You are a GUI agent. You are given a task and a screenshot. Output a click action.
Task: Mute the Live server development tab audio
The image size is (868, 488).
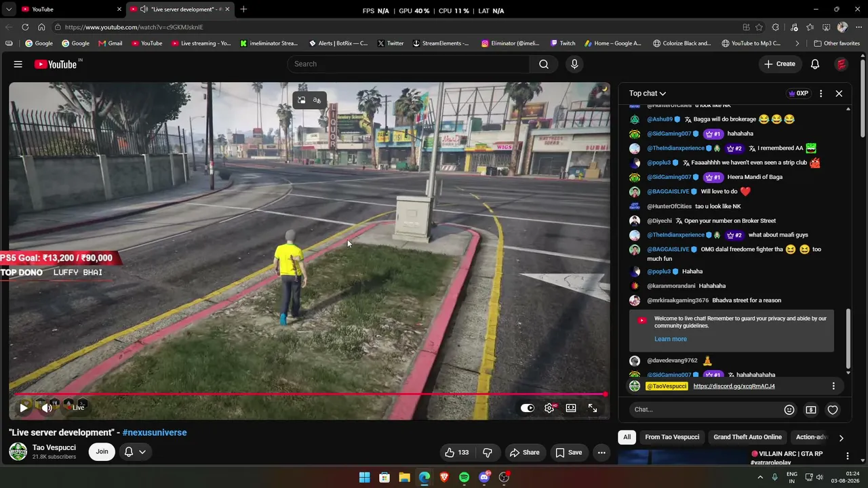coord(144,9)
